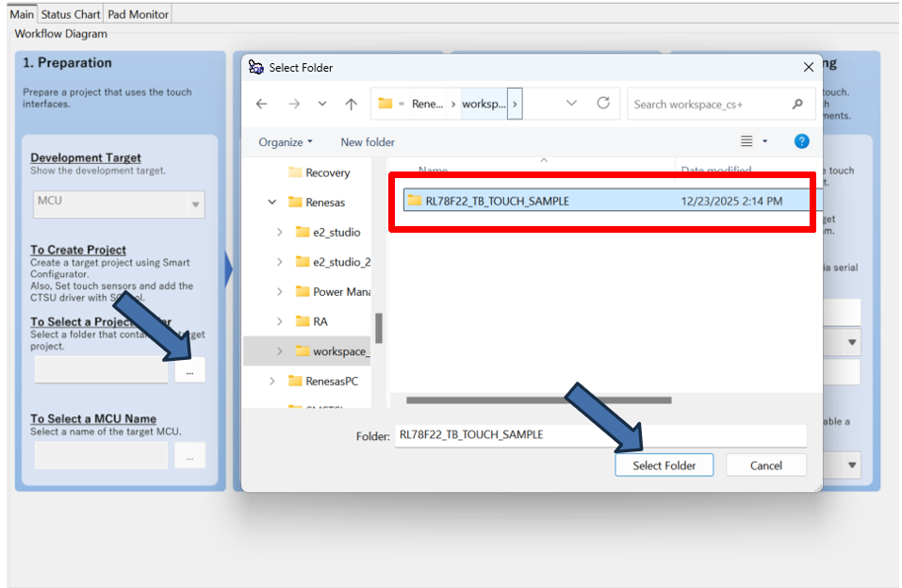Change the view layout icon

point(746,141)
